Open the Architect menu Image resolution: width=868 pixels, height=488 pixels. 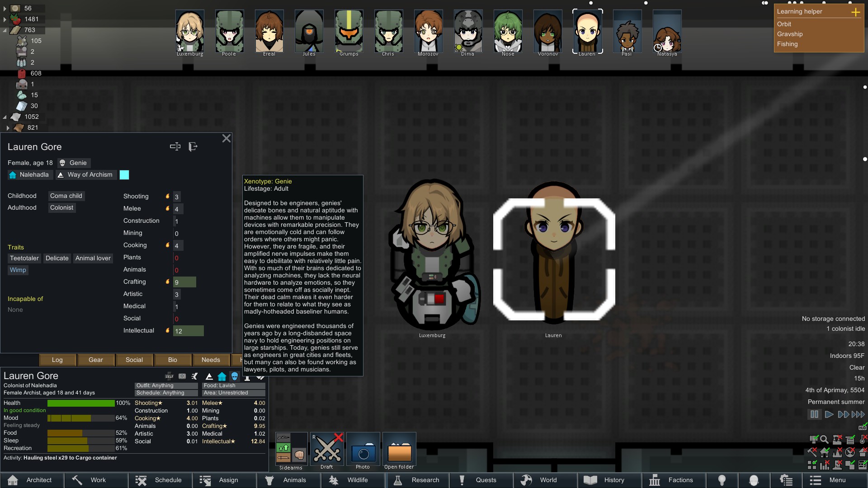pos(32,480)
